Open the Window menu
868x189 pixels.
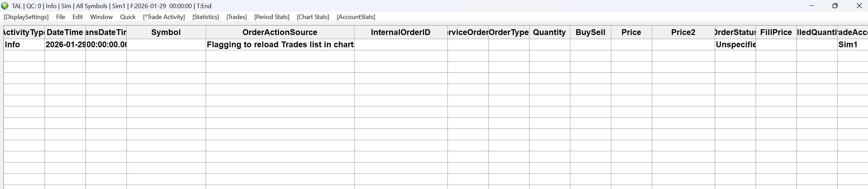click(x=101, y=17)
